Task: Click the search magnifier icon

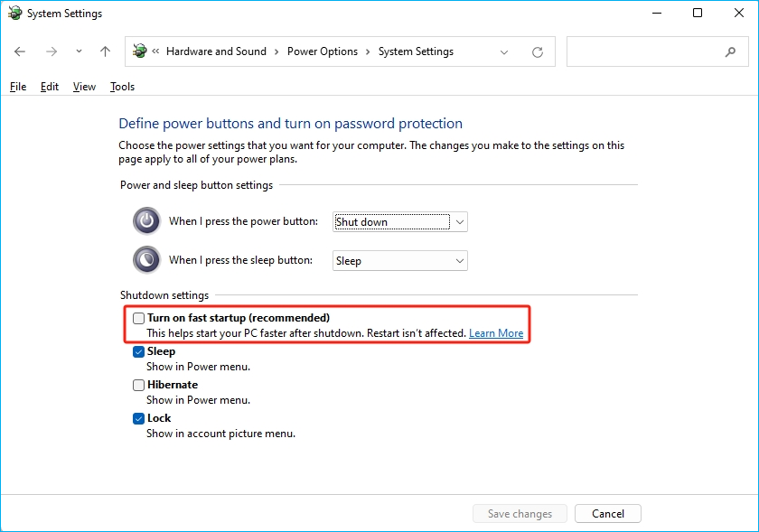Action: coord(730,52)
